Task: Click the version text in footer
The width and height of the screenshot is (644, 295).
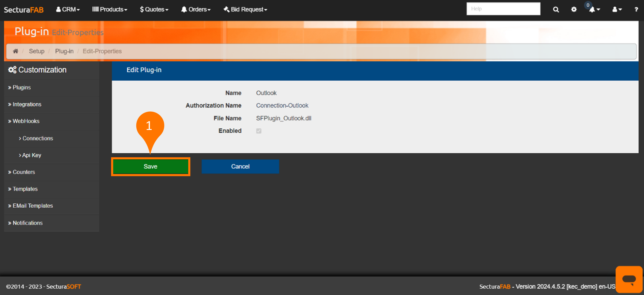Action: point(547,287)
